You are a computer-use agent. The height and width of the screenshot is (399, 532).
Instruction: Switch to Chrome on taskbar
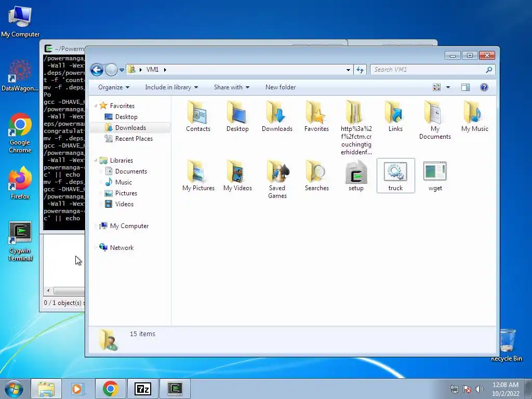click(111, 389)
